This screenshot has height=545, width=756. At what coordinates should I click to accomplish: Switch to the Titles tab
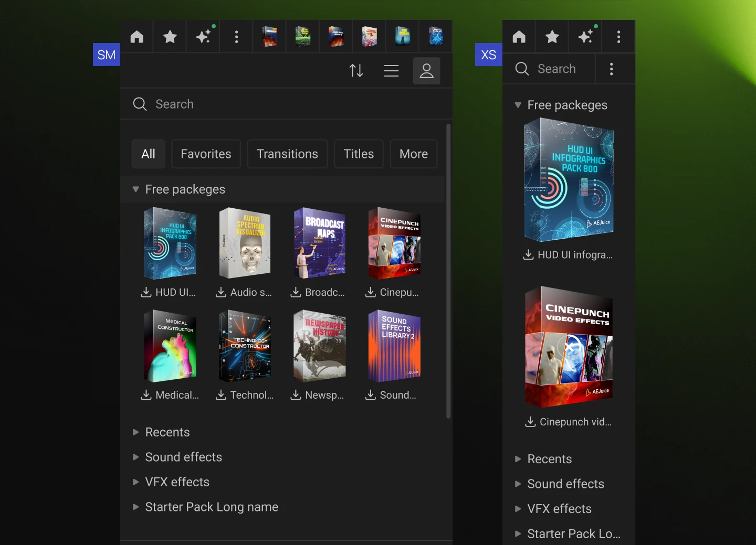359,154
